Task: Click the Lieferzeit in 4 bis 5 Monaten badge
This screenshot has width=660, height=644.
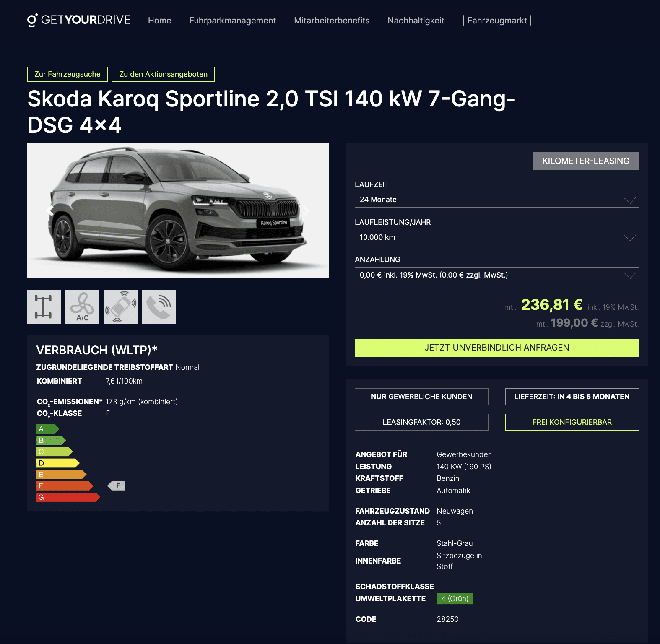Action: [x=572, y=397]
